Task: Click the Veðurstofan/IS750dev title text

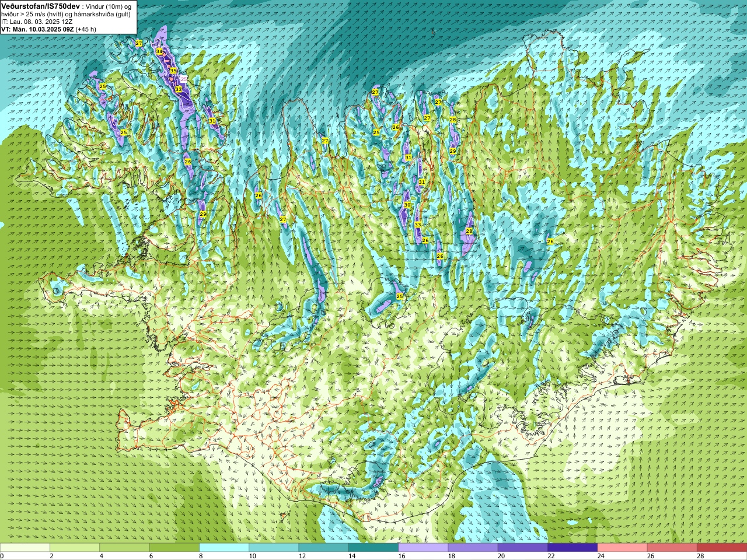Action: (40, 5)
